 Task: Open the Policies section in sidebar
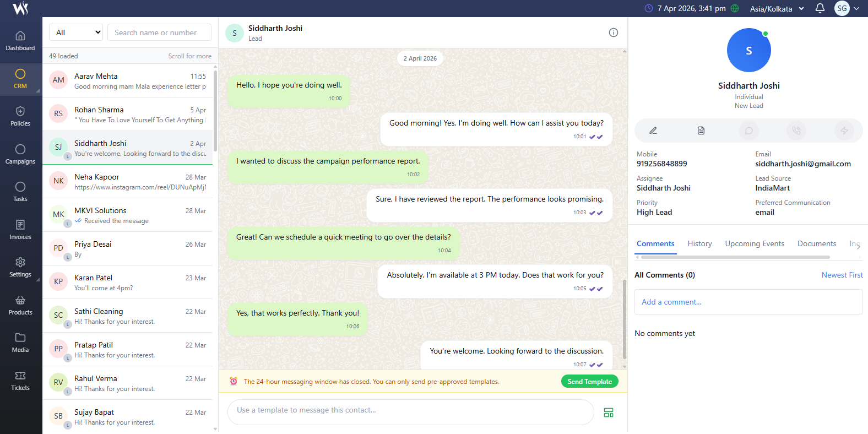(x=20, y=116)
